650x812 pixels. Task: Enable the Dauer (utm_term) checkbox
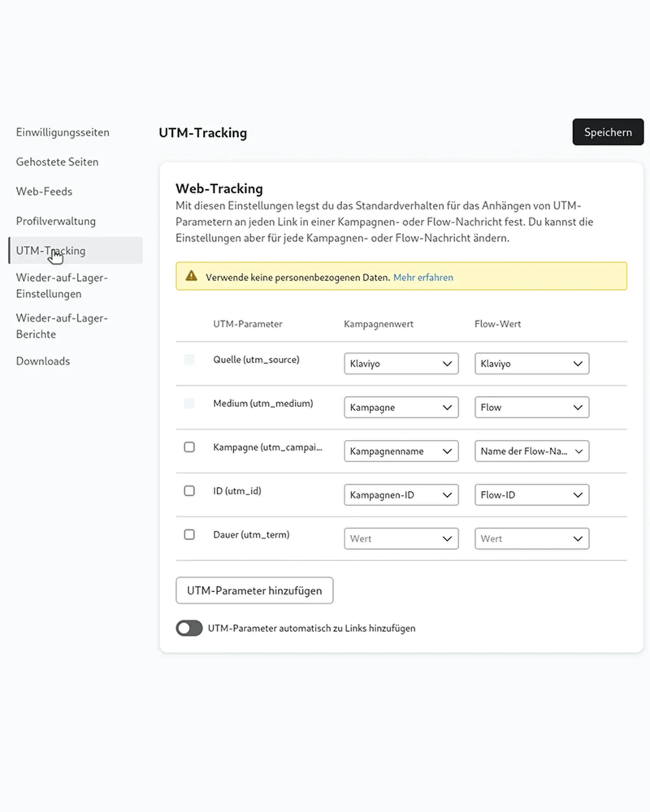(x=189, y=535)
